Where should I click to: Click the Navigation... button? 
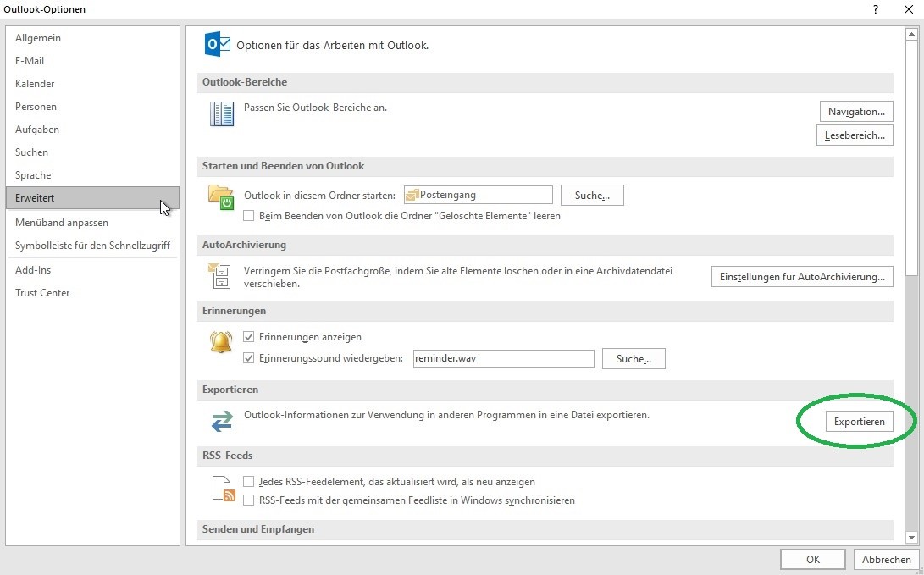[856, 111]
